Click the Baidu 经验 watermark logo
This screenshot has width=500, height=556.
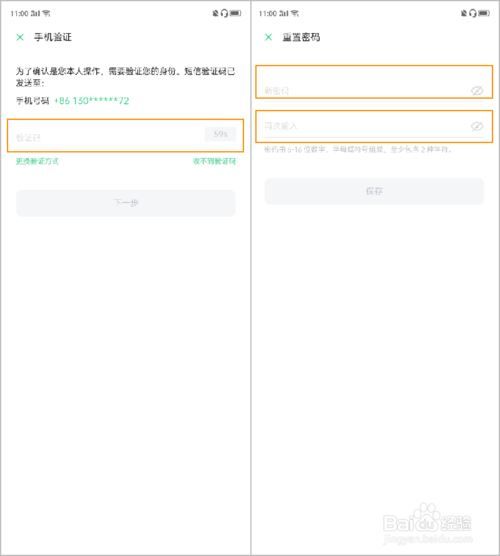point(427,523)
